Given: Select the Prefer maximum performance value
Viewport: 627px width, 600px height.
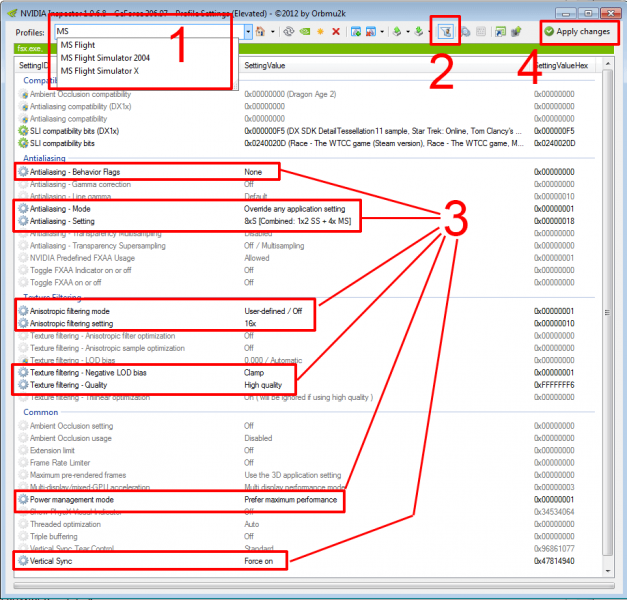Looking at the screenshot, I should 291,499.
